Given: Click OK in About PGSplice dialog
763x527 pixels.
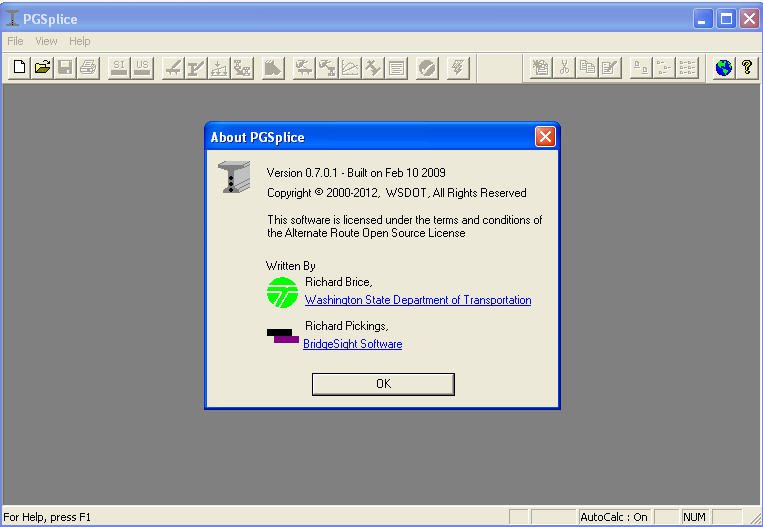Looking at the screenshot, I should 383,384.
